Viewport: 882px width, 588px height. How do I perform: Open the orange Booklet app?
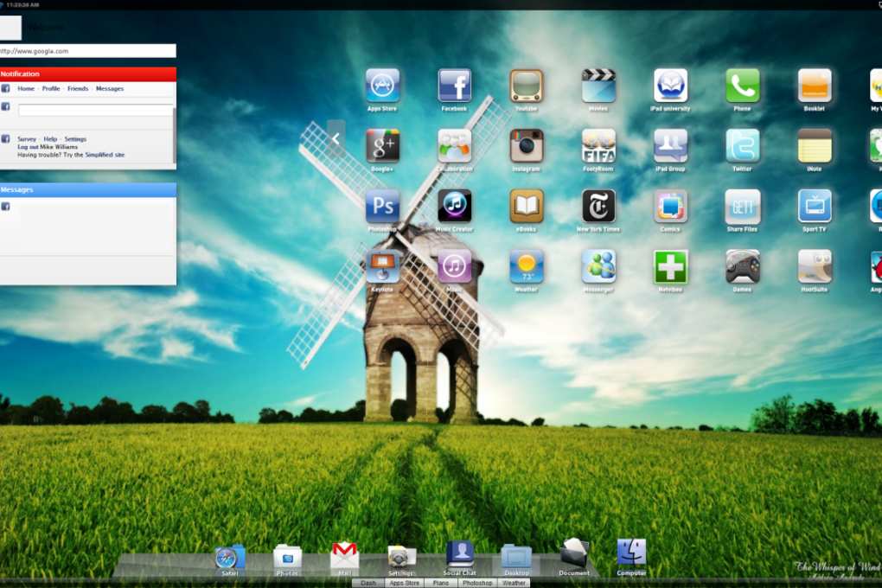tap(815, 86)
